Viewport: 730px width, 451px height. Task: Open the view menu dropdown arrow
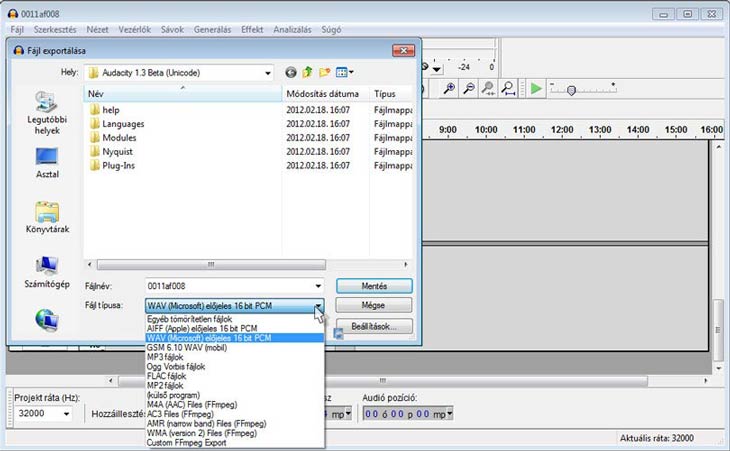352,72
